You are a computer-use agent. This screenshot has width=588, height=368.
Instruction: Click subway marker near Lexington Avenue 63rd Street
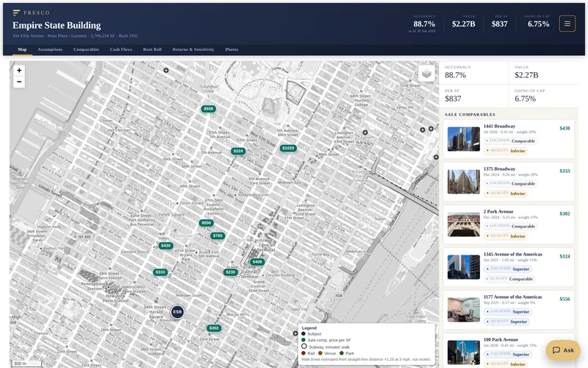click(x=365, y=132)
